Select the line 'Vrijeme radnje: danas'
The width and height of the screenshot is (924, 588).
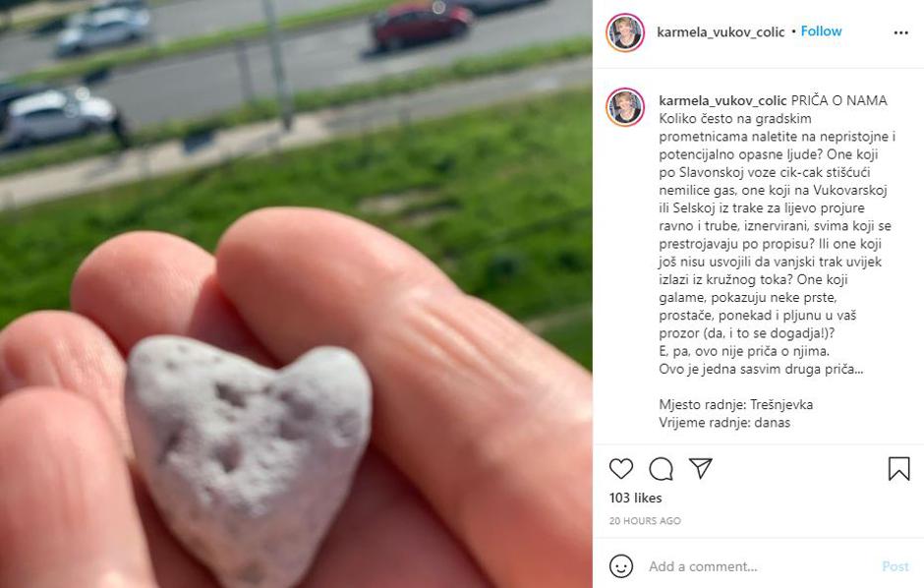click(x=724, y=423)
